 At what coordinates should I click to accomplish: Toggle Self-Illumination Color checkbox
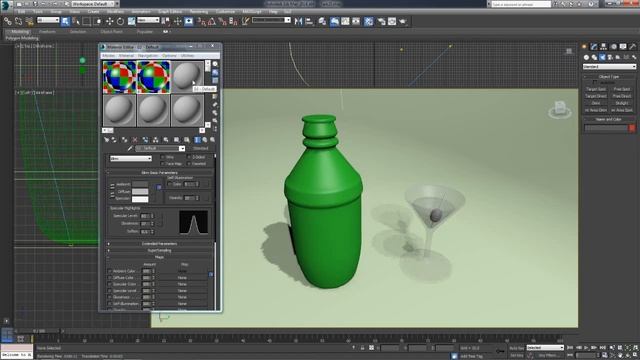point(170,184)
